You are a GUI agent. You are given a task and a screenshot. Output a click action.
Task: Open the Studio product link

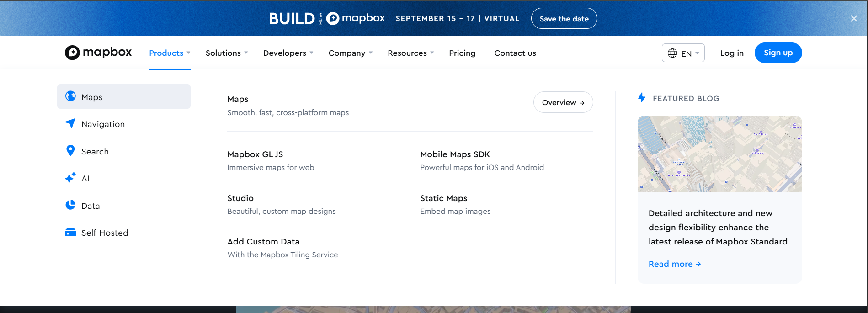pos(240,198)
